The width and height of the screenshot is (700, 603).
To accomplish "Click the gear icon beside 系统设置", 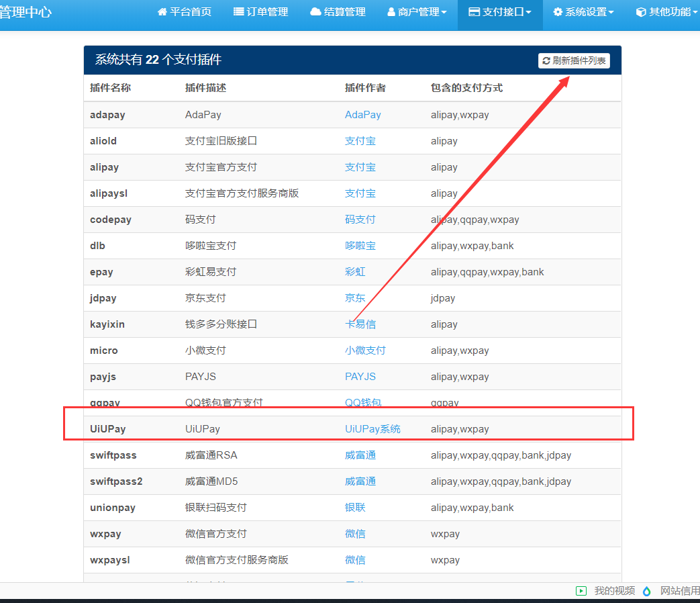I will 558,12.
